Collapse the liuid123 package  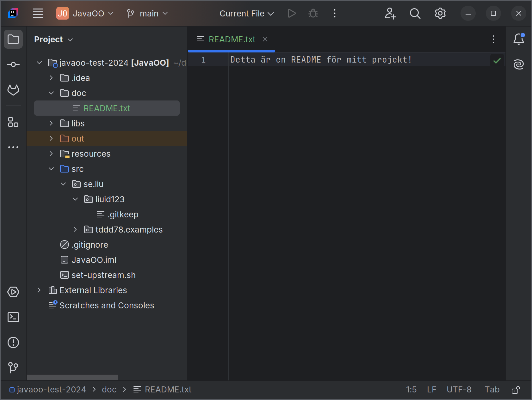tap(75, 199)
